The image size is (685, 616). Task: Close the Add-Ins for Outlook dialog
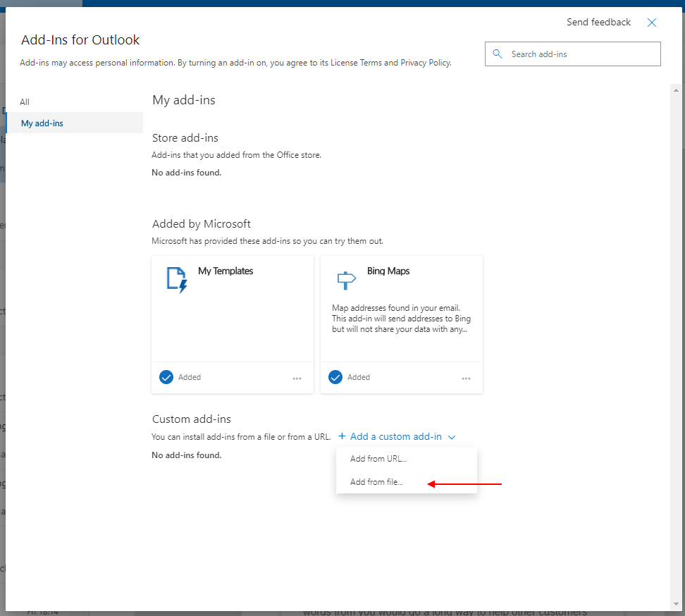[651, 23]
